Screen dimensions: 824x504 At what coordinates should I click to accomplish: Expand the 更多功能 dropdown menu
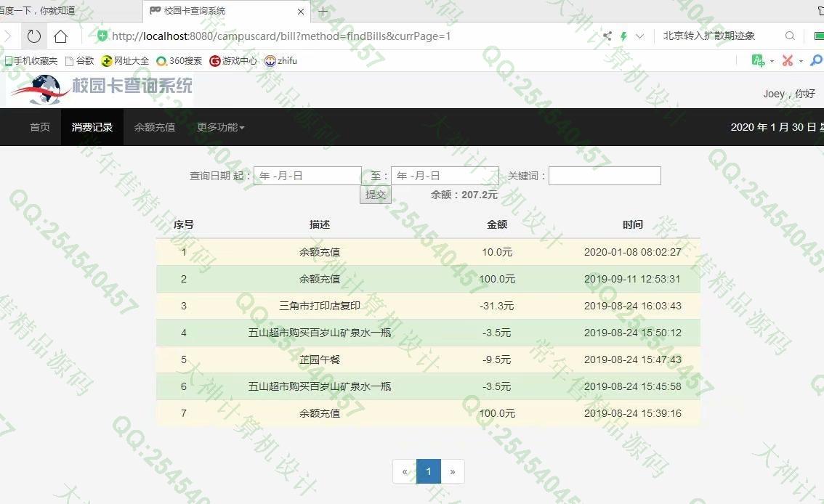[x=221, y=127]
